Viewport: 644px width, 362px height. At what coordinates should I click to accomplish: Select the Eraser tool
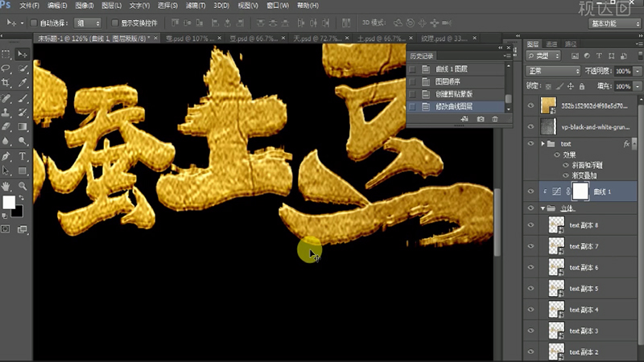[x=6, y=126]
